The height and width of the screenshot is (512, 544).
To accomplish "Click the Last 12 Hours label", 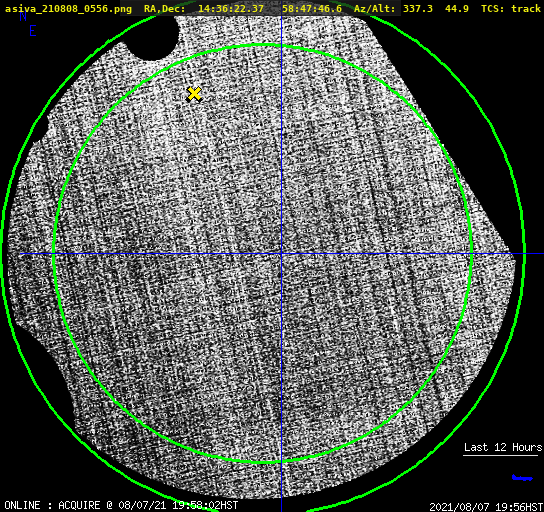I will tap(503, 447).
